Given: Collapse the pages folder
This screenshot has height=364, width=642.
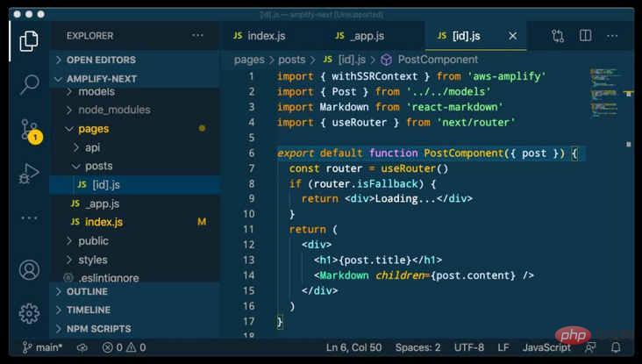Looking at the screenshot, I should tap(93, 128).
